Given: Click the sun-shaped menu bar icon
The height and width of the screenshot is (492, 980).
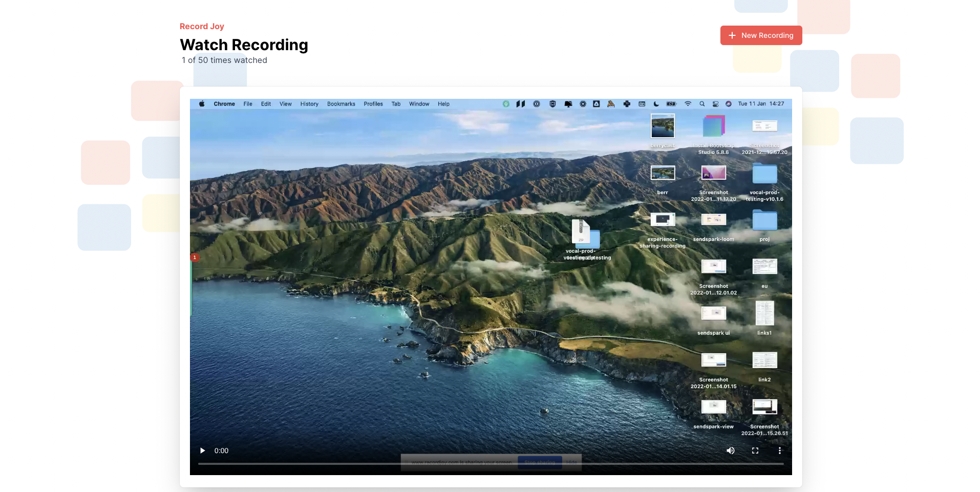Looking at the screenshot, I should click(x=583, y=104).
